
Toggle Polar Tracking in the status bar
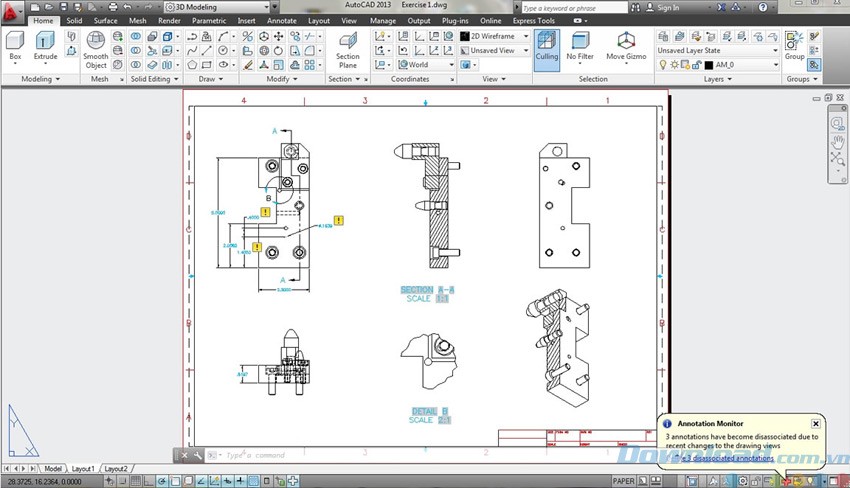point(162,481)
